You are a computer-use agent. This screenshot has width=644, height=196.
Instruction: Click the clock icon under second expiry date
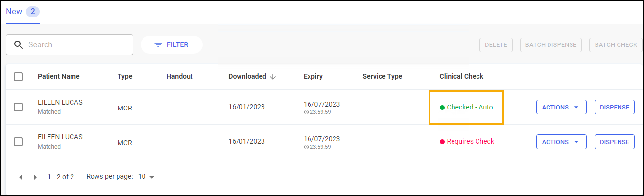(x=306, y=147)
